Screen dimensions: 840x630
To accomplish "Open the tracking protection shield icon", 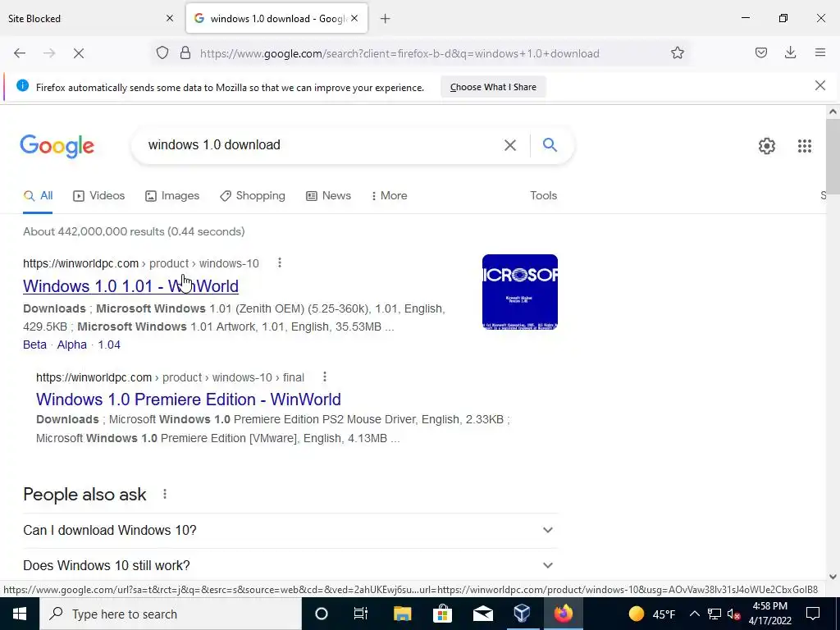I will coord(162,53).
